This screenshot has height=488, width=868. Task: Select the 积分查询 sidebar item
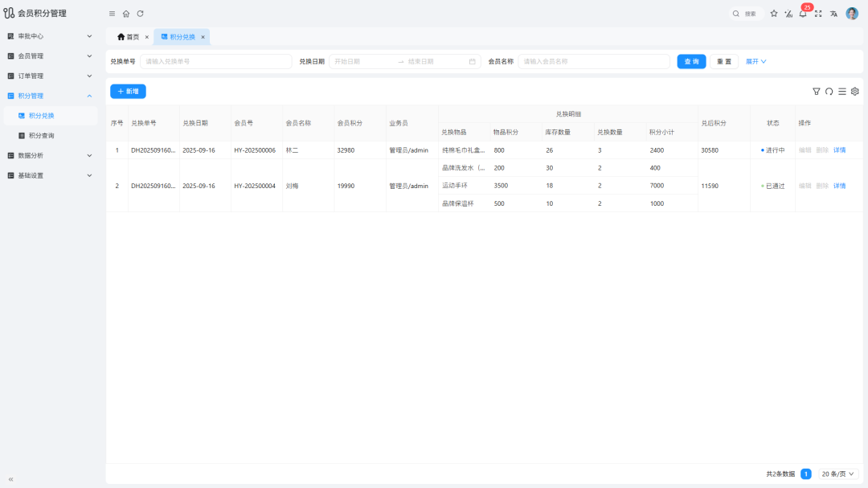click(49, 136)
